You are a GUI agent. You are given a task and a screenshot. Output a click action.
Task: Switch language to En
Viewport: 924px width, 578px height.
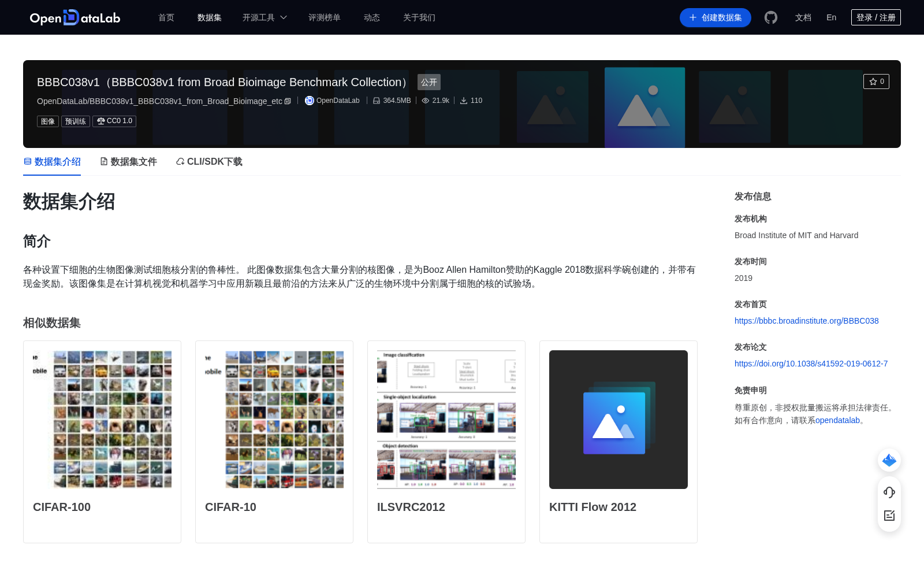(x=832, y=17)
